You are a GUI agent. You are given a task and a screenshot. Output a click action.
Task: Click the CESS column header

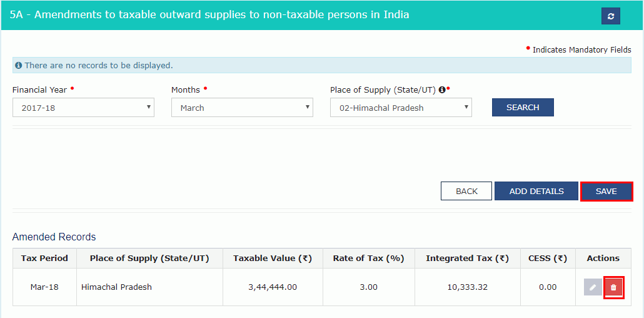547,258
